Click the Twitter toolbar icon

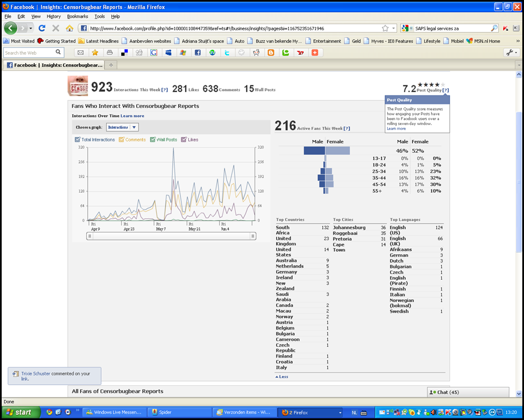click(227, 52)
